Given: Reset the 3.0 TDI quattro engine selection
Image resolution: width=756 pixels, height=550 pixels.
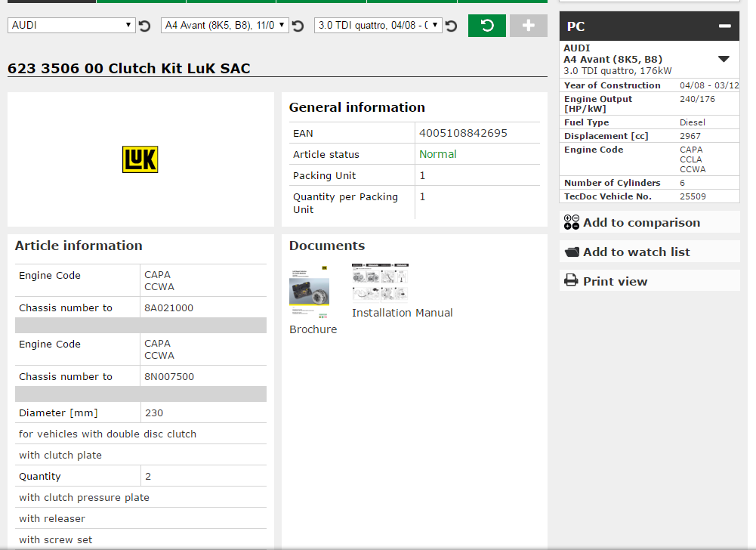Looking at the screenshot, I should point(451,26).
